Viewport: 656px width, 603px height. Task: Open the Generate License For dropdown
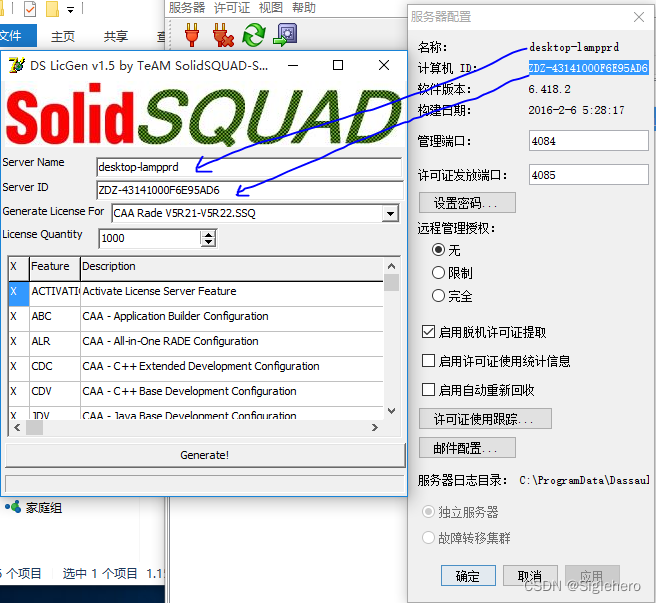click(390, 213)
